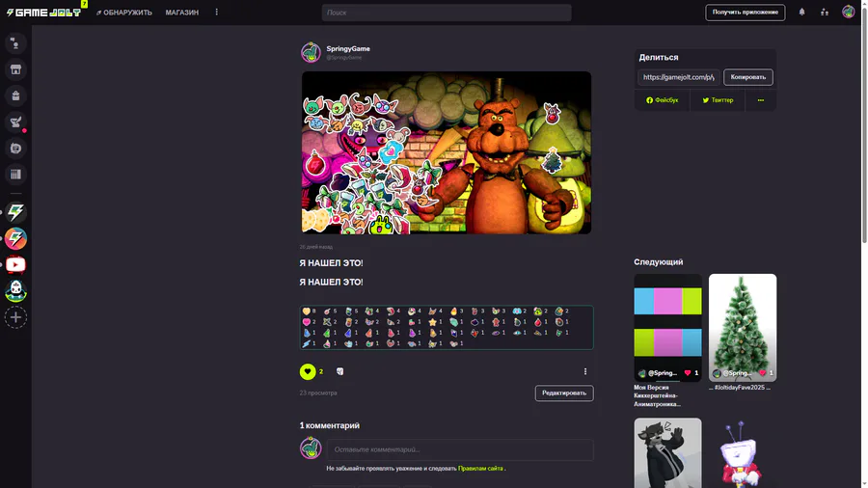Open the ОБНАРУЖИТЬ (Discover) menu item

[x=124, y=13]
